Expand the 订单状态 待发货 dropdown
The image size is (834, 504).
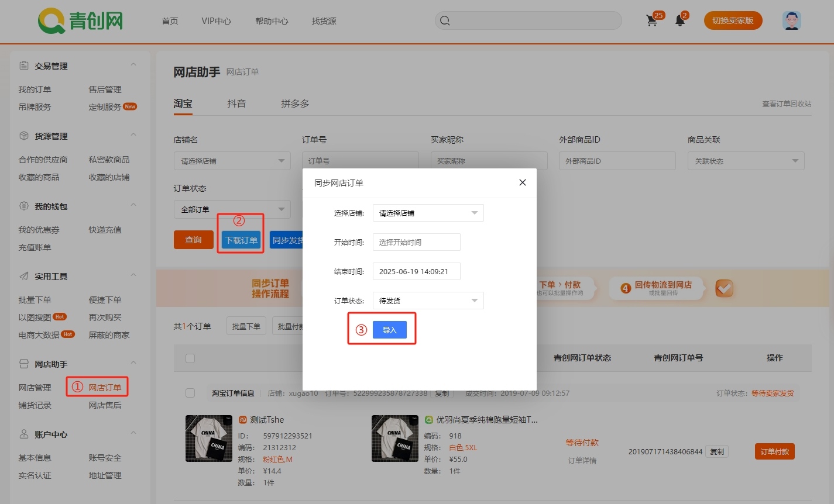pos(428,301)
